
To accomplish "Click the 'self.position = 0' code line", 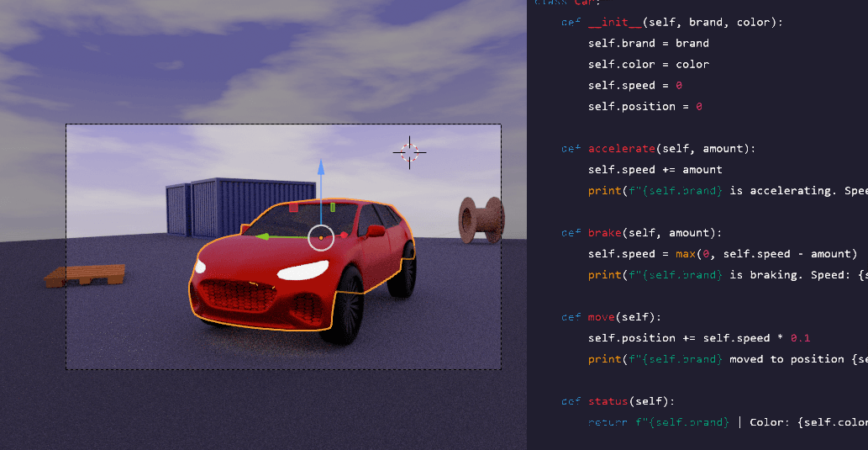I will (x=645, y=107).
